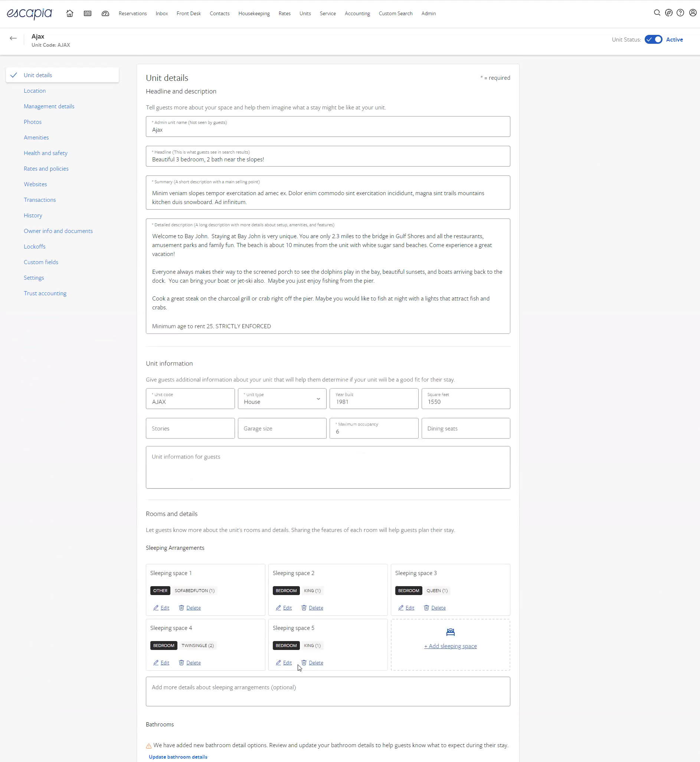This screenshot has height=762, width=700.
Task: Click the Dining seats field
Action: (466, 428)
